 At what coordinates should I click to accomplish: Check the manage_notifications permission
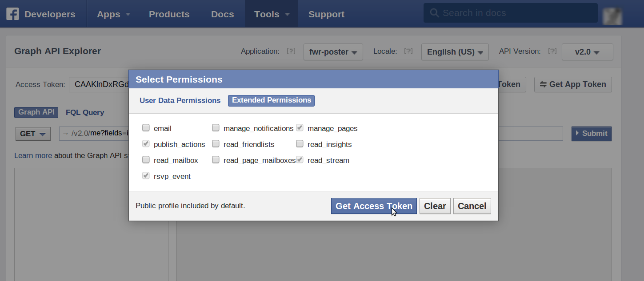216,128
